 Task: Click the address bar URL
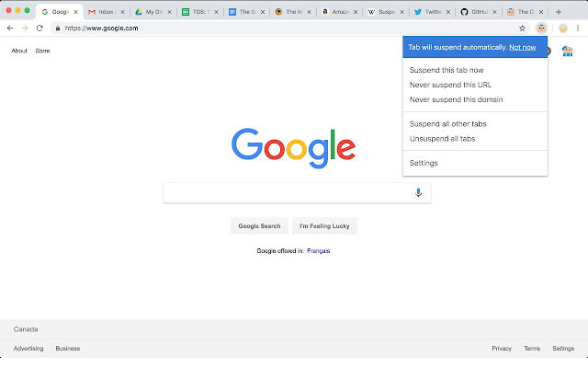coord(101,29)
